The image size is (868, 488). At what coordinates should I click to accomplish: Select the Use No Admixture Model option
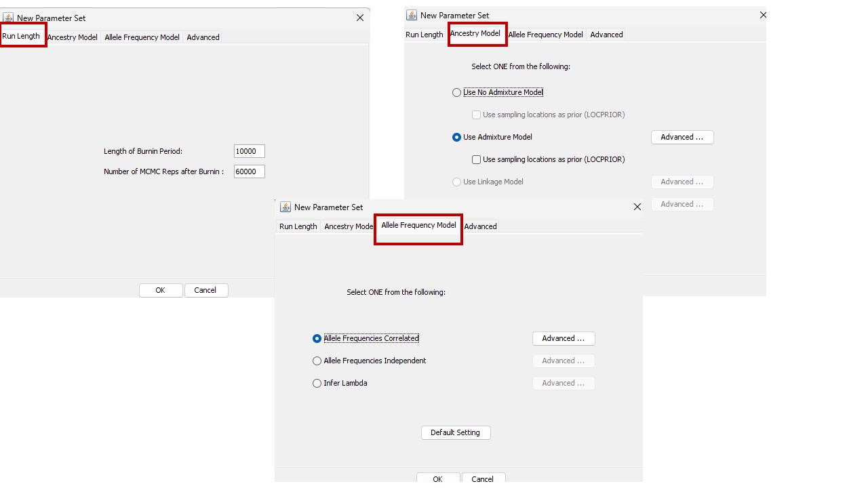tap(457, 92)
